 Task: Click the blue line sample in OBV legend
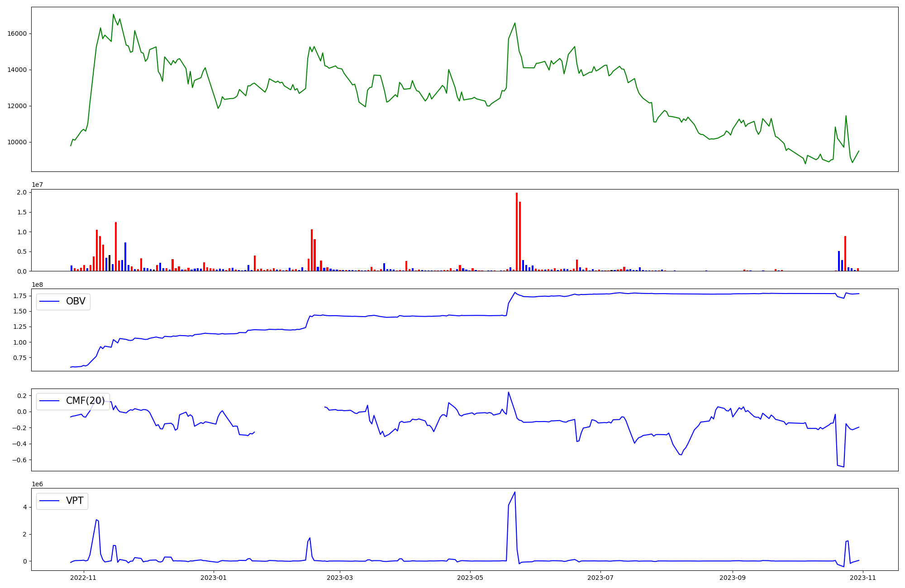coord(50,302)
